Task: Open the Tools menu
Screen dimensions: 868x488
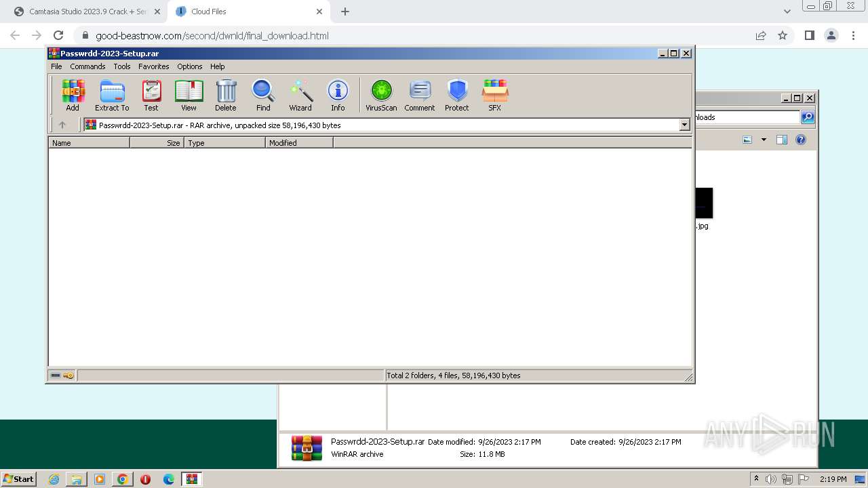Action: pyautogui.click(x=122, y=66)
